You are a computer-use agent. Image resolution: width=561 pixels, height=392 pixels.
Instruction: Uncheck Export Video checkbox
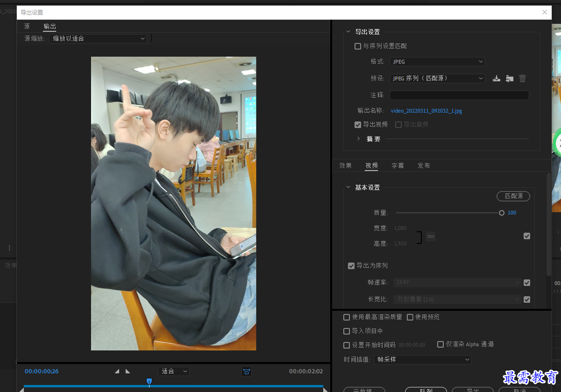(358, 125)
